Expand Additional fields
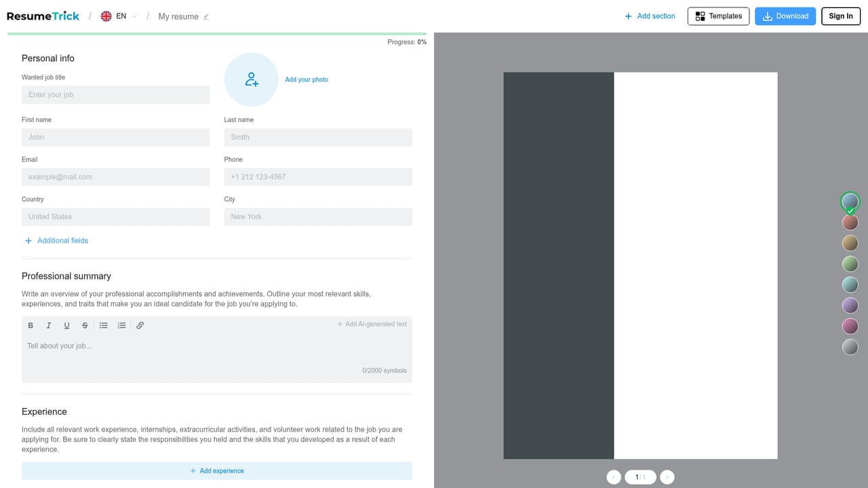 tap(56, 241)
